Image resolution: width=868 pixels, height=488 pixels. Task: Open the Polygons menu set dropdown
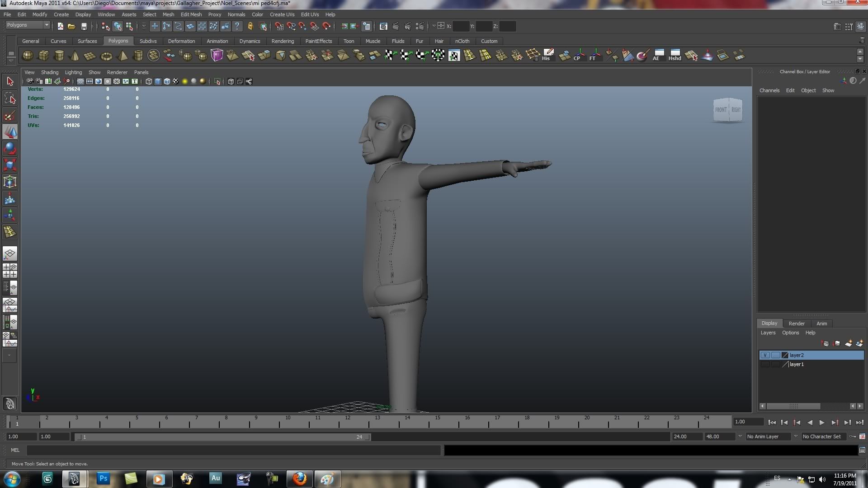tap(27, 25)
